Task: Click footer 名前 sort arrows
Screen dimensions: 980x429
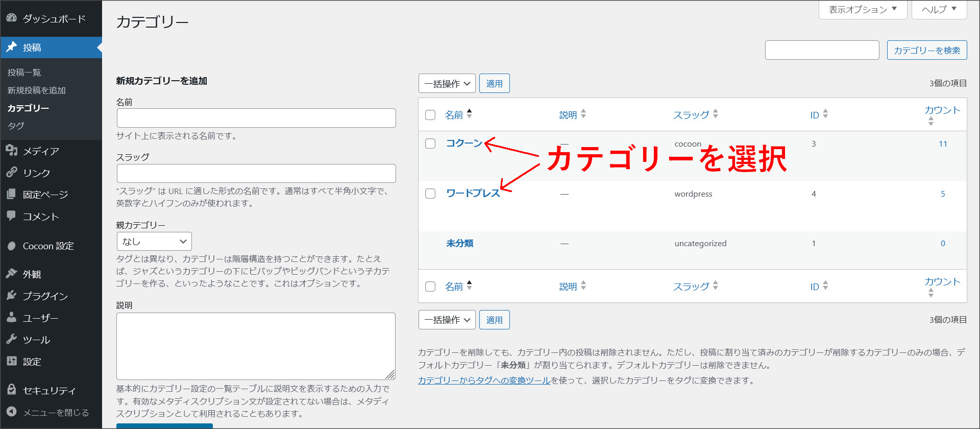Action: tap(470, 285)
